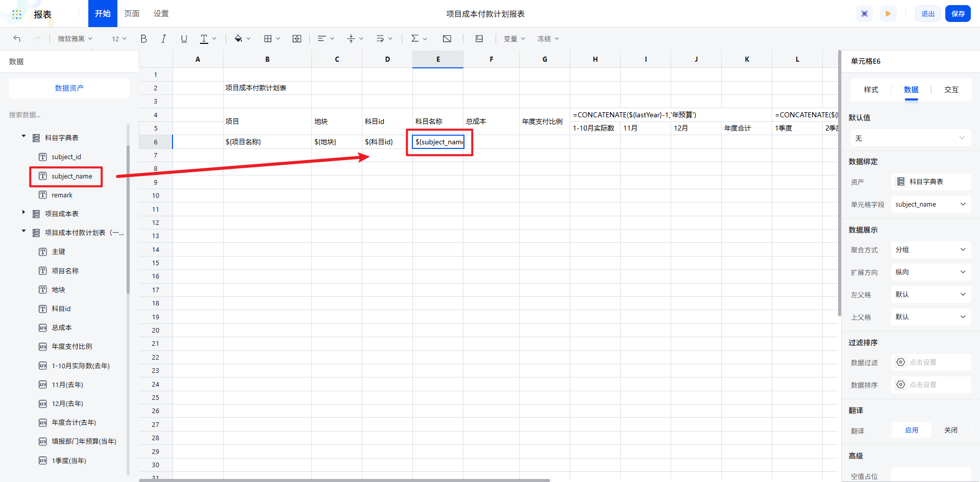The image size is (980, 482).
Task: Switch to the 页面 tab
Action: 132,13
